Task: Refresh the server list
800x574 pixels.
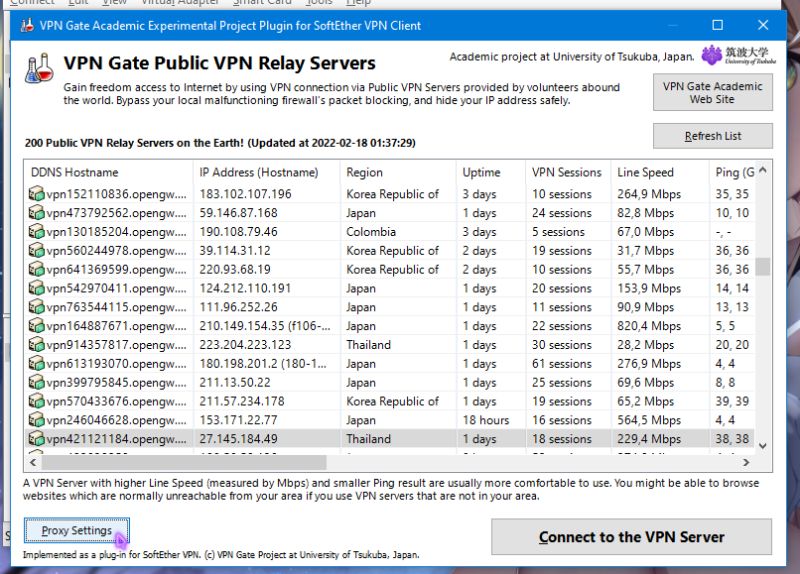Action: [x=713, y=136]
